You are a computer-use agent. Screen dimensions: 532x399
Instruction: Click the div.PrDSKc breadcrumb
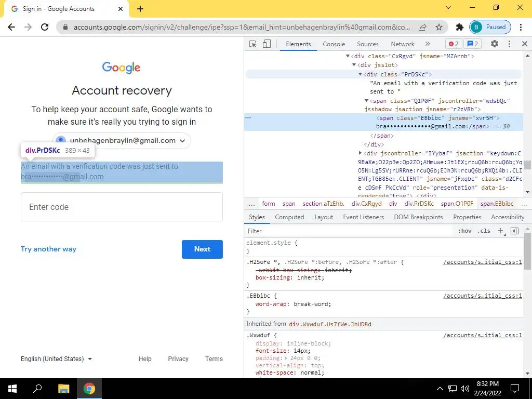[419, 204]
